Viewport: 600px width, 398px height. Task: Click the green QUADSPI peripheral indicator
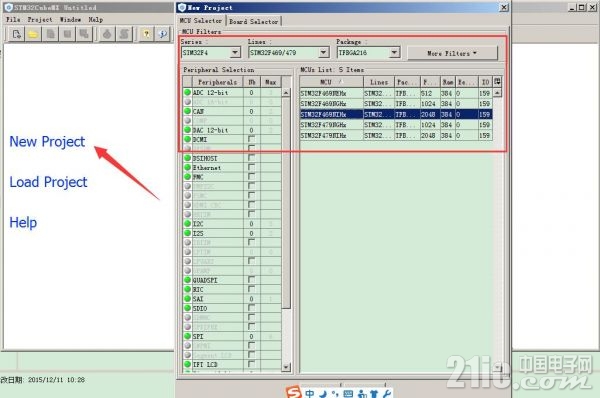coord(187,280)
